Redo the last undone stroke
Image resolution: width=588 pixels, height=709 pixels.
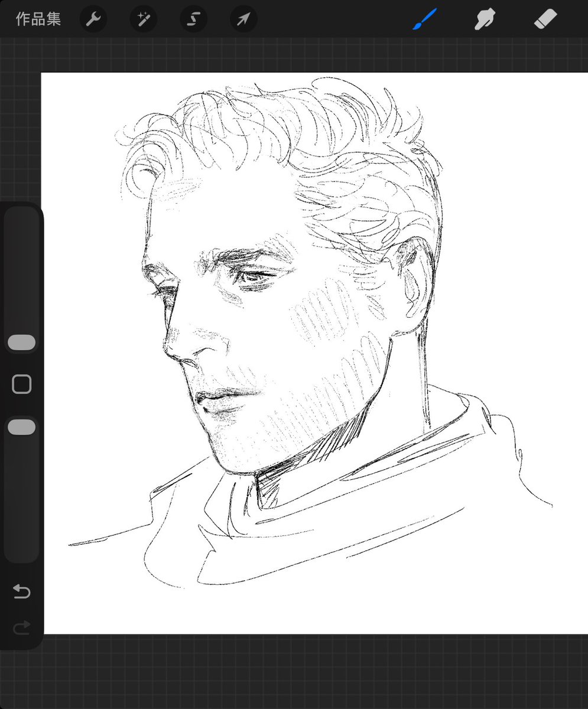[21, 627]
